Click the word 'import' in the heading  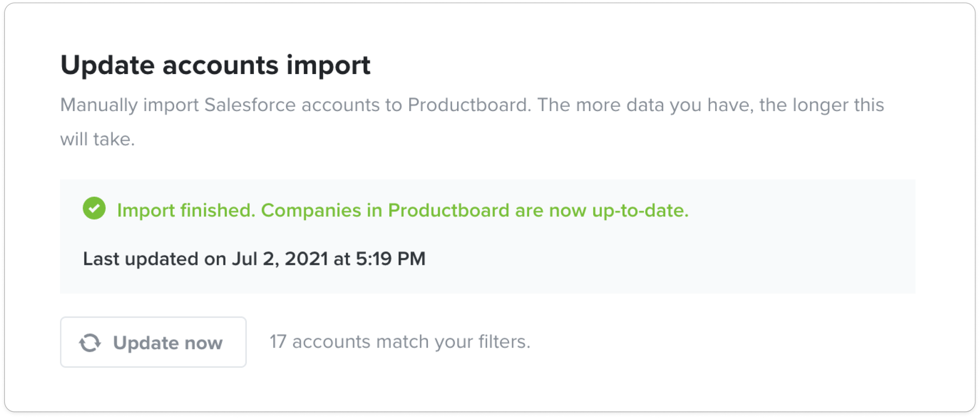point(328,66)
